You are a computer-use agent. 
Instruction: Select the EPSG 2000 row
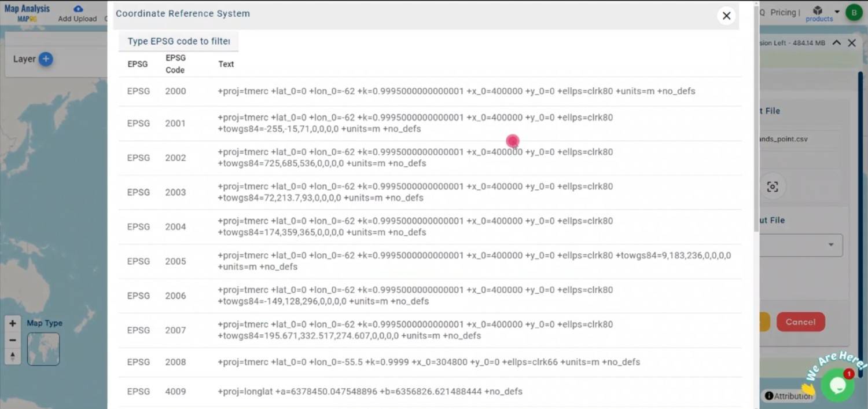click(x=430, y=92)
